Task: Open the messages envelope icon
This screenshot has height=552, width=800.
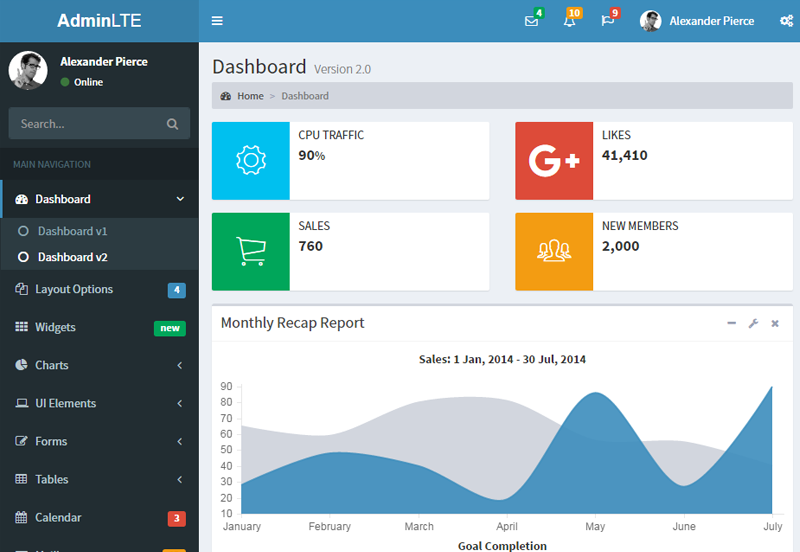Action: (x=531, y=21)
